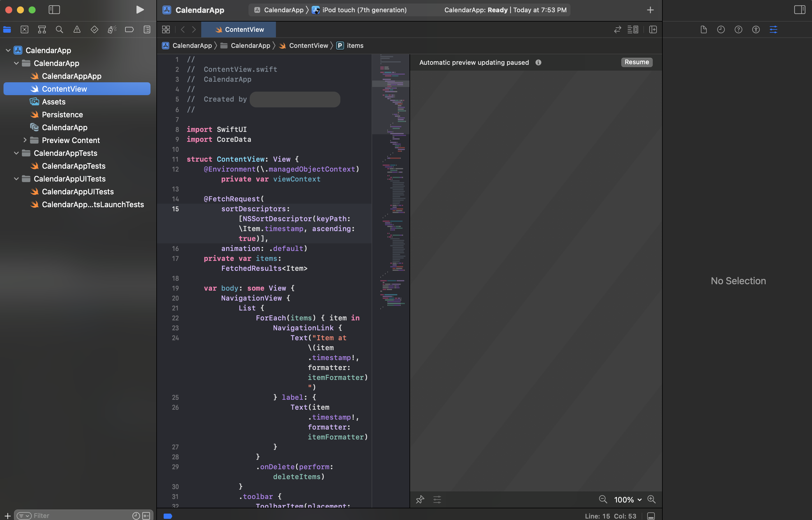Viewport: 812px width, 520px height.
Task: Toggle recently modified files filter
Action: coord(136,516)
